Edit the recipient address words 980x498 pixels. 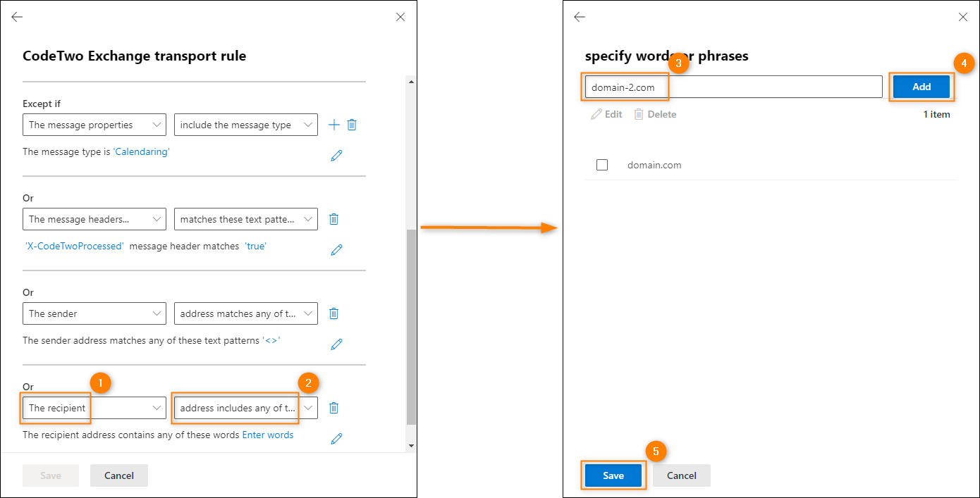pos(336,438)
